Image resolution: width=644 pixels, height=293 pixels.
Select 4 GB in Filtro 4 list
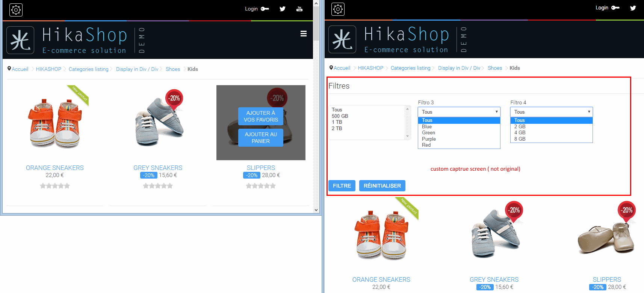tap(552, 133)
